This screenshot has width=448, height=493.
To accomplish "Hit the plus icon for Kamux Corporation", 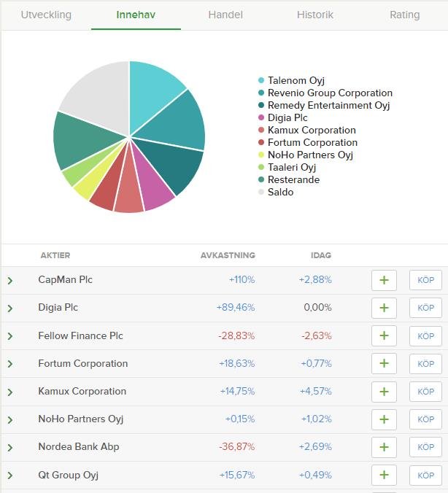I will 384,392.
